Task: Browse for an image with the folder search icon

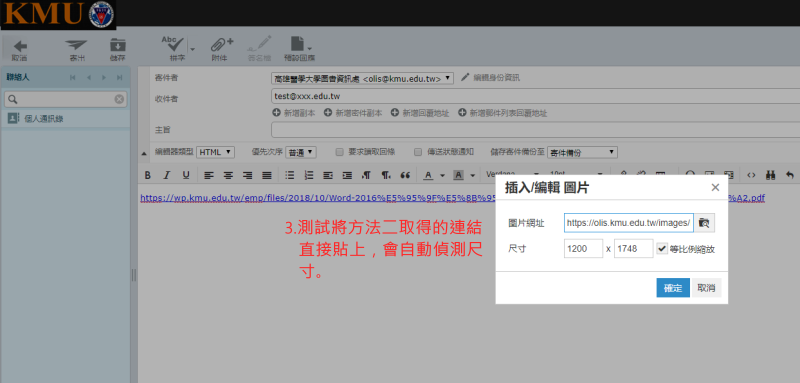Action: pos(704,223)
